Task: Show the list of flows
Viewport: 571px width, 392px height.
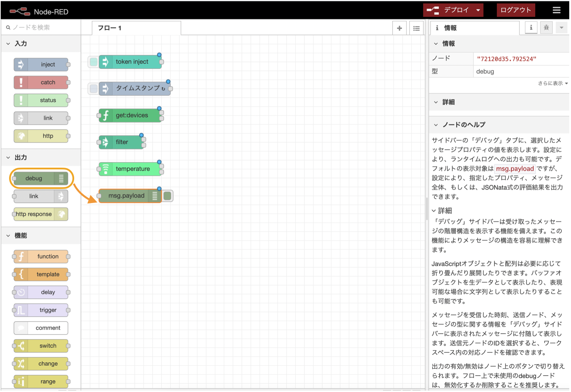Action: [416, 28]
